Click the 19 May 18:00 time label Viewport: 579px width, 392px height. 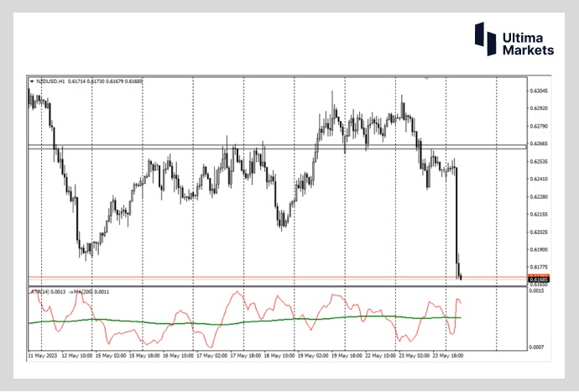[347, 355]
